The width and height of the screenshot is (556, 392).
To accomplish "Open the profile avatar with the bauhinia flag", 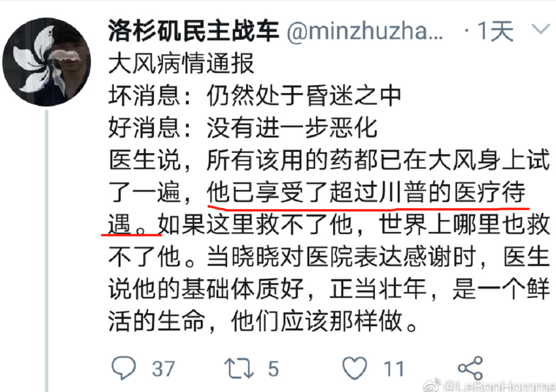I will 46,62.
